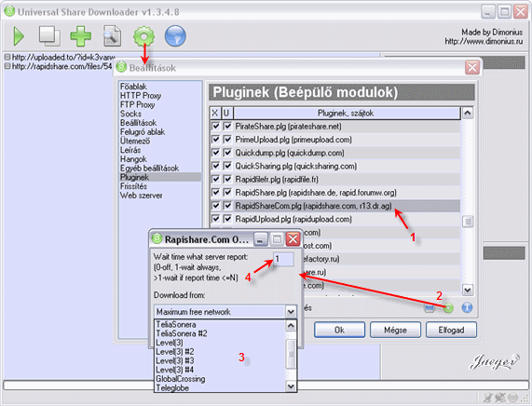Open the Ütemező settings section
The width and height of the screenshot is (532, 406).
tap(135, 141)
